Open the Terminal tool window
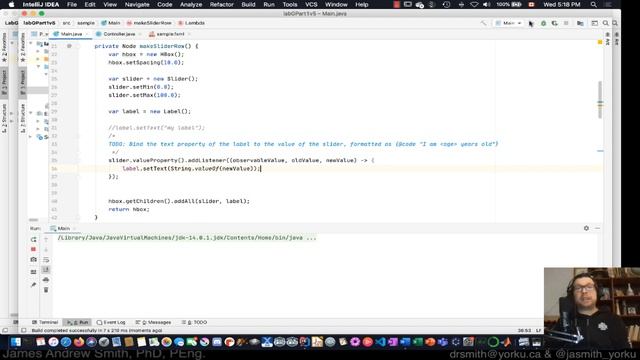 point(45,322)
